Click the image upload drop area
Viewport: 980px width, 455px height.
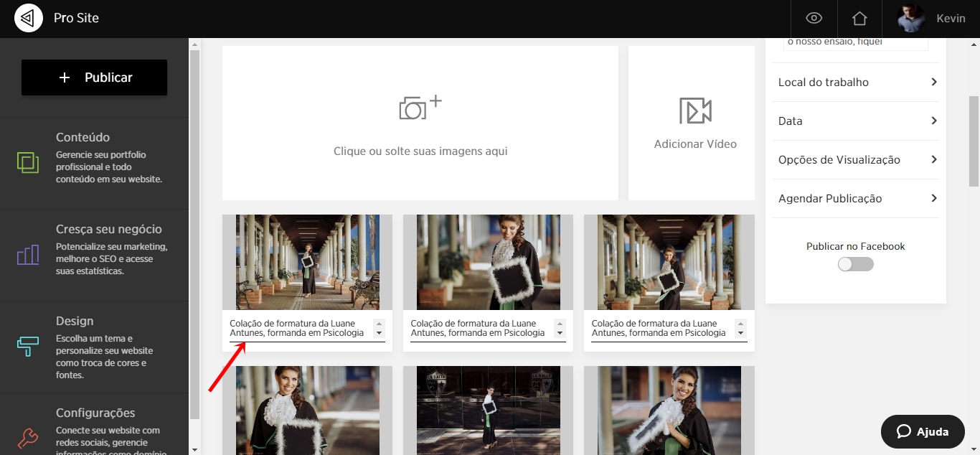point(420,123)
